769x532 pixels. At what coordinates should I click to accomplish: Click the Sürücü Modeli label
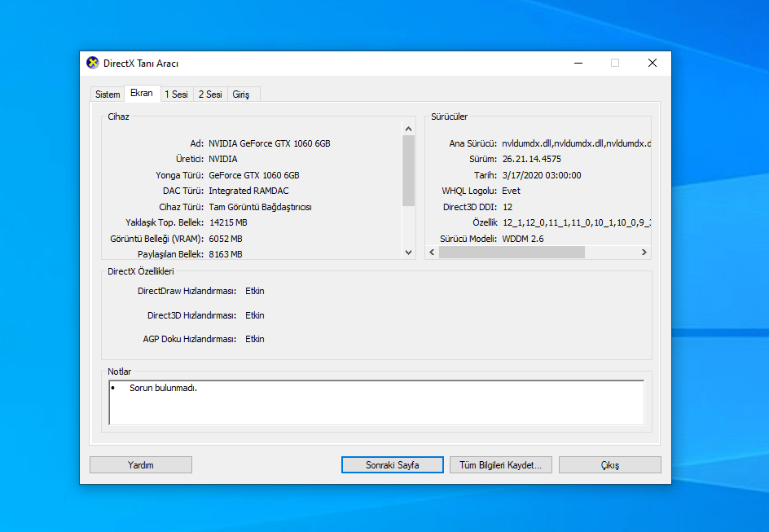click(468, 239)
